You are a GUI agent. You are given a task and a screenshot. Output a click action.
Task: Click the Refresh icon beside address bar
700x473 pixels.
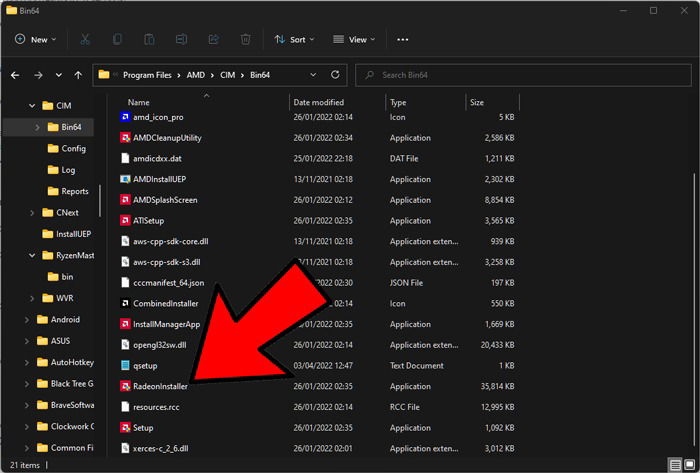(335, 75)
